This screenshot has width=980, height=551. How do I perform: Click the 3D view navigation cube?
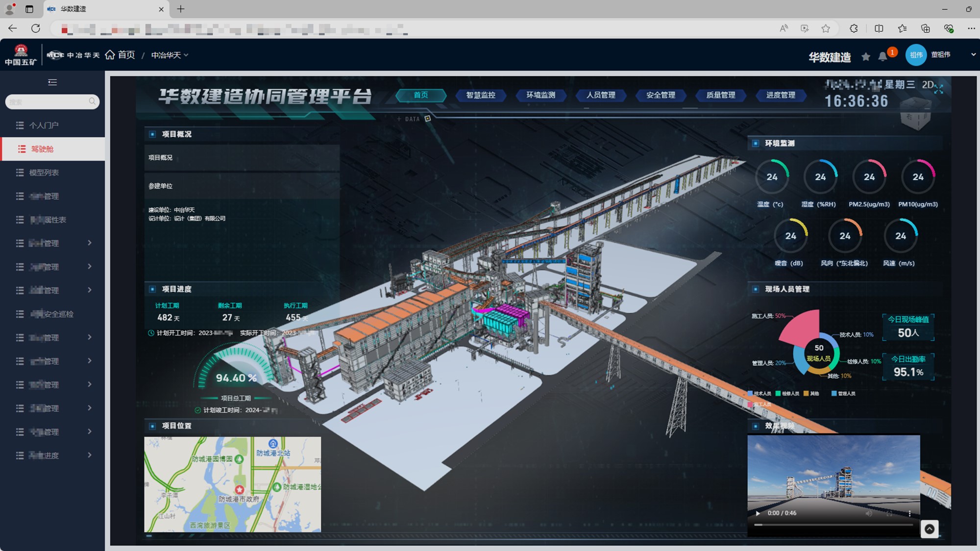pyautogui.click(x=915, y=114)
